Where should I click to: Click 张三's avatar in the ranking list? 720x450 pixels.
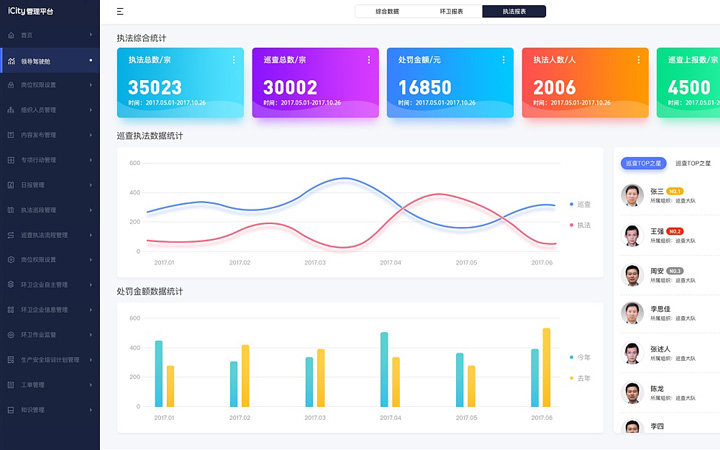pos(631,195)
